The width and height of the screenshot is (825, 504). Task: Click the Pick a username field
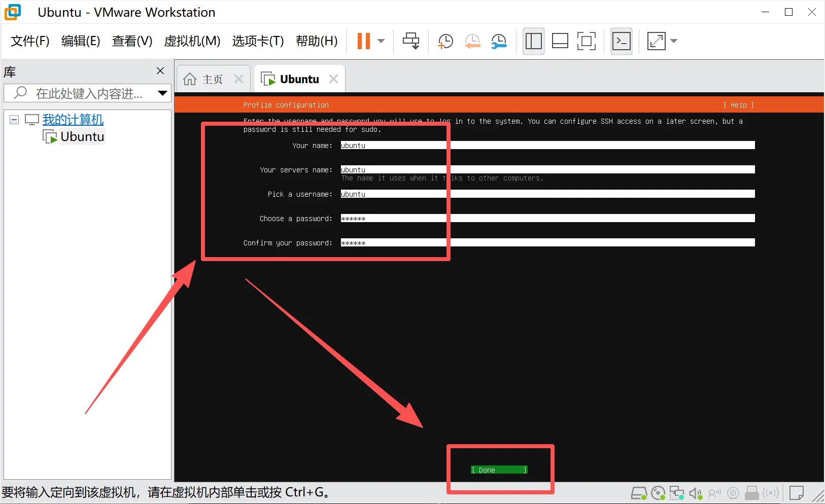(548, 194)
